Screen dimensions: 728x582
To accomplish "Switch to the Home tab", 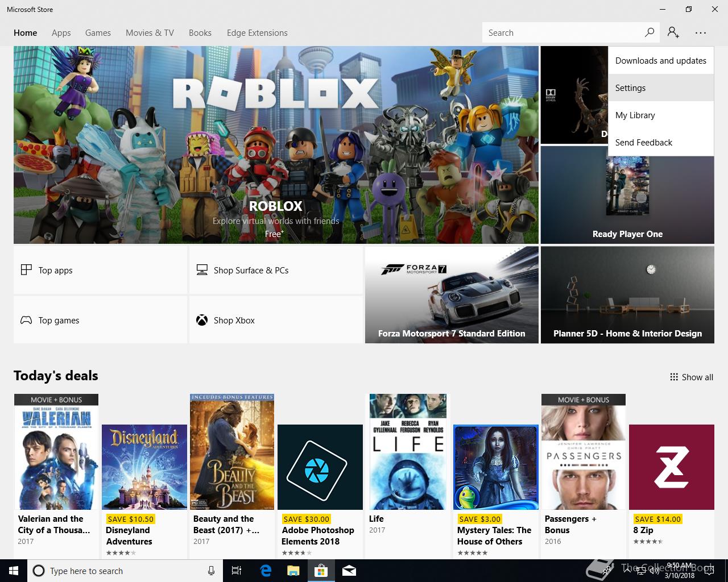I will [x=25, y=33].
